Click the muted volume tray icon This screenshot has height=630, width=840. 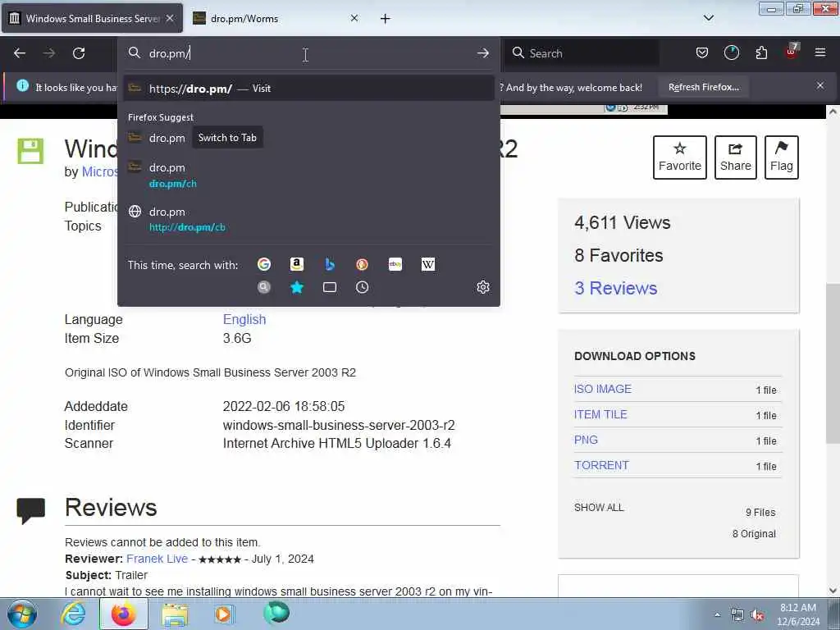click(x=757, y=615)
